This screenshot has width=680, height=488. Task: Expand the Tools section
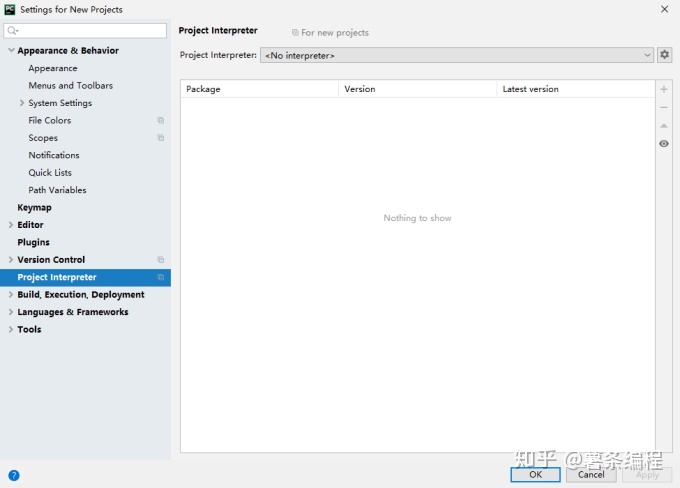click(x=11, y=329)
